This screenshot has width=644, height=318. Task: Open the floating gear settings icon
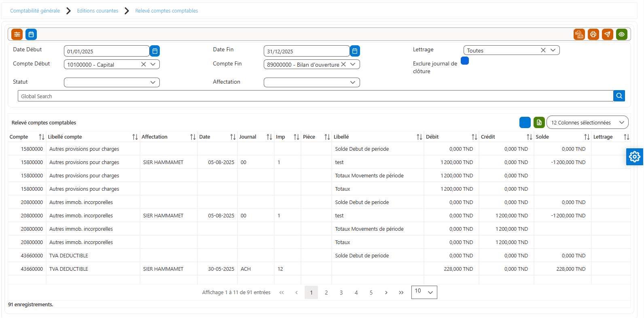(635, 156)
